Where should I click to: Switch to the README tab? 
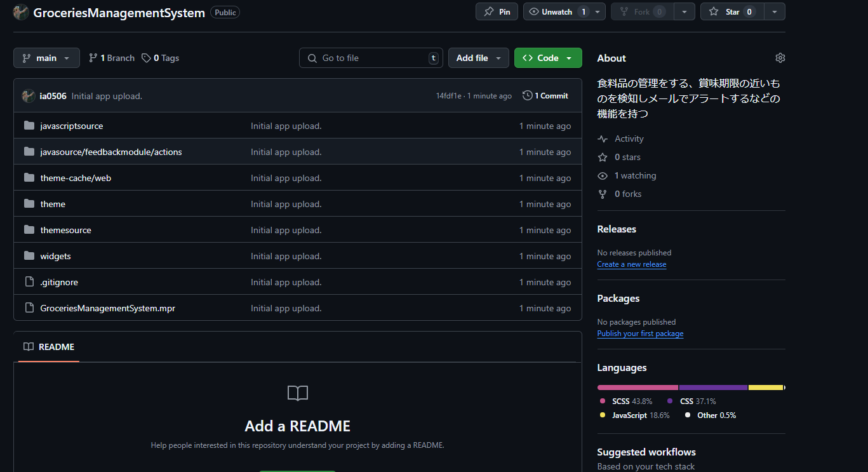[x=57, y=346]
